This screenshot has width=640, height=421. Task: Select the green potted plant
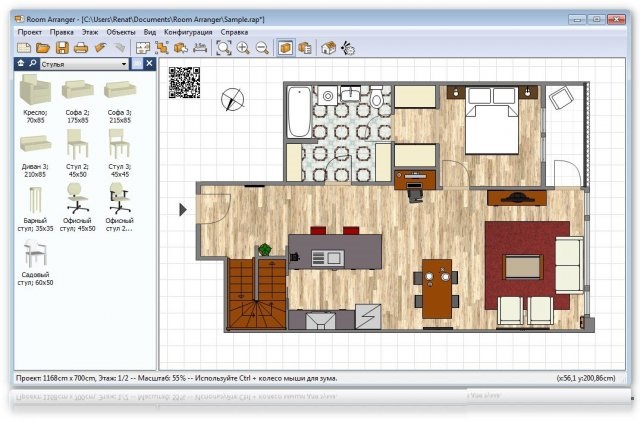[265, 249]
